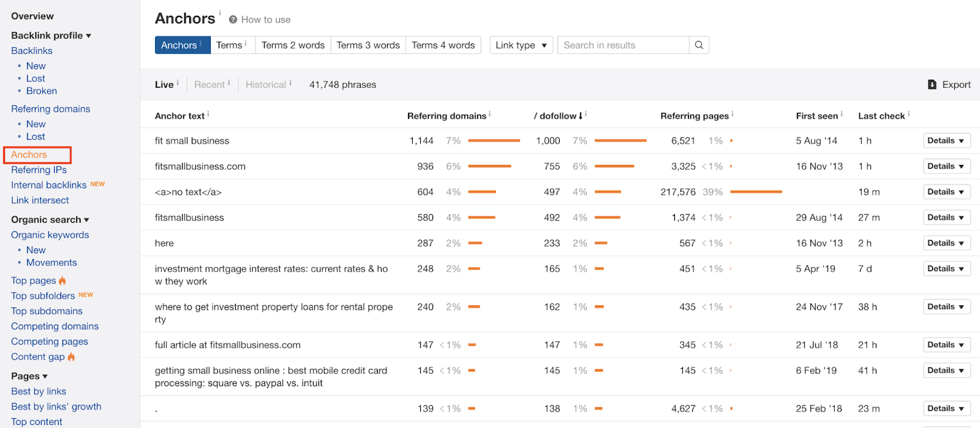Click the How to use question icon
980x428 pixels.
click(x=233, y=20)
